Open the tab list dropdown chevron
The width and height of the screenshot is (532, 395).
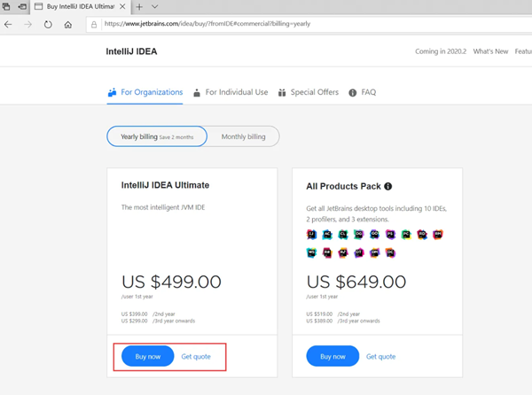point(155,7)
